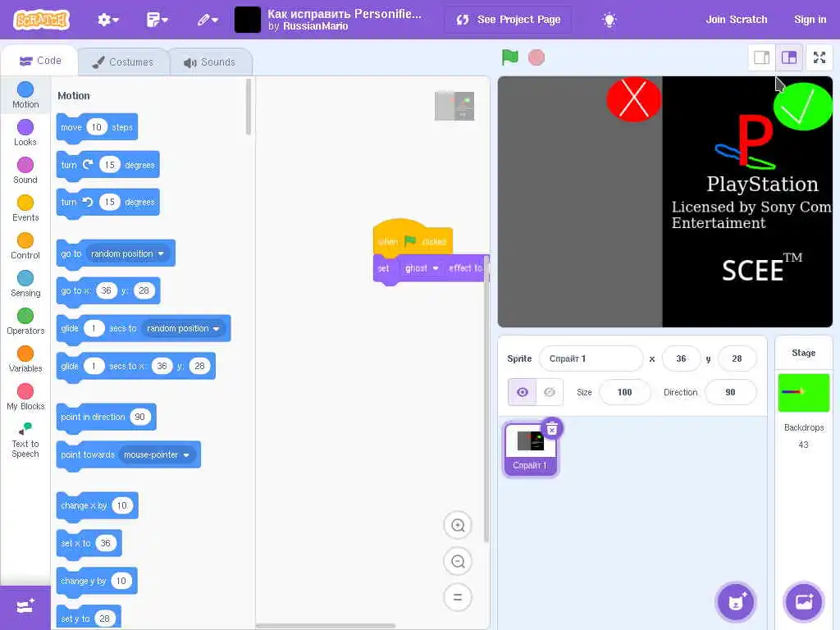Switch to small stage layout

[x=761, y=57]
